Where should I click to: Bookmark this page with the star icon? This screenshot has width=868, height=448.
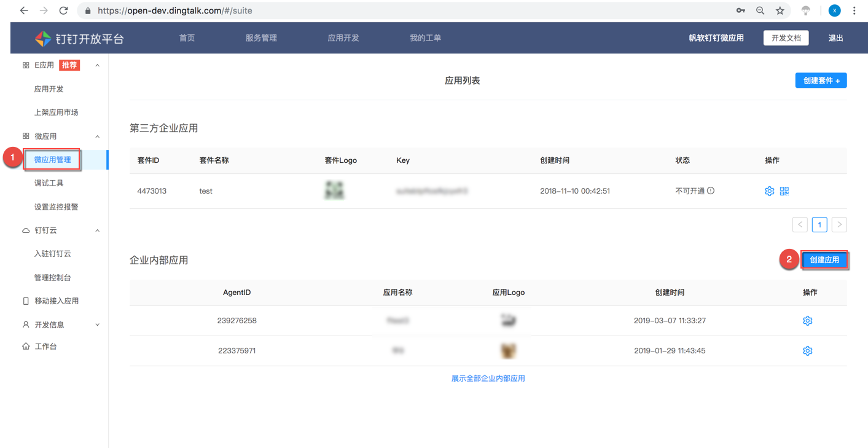click(x=780, y=10)
